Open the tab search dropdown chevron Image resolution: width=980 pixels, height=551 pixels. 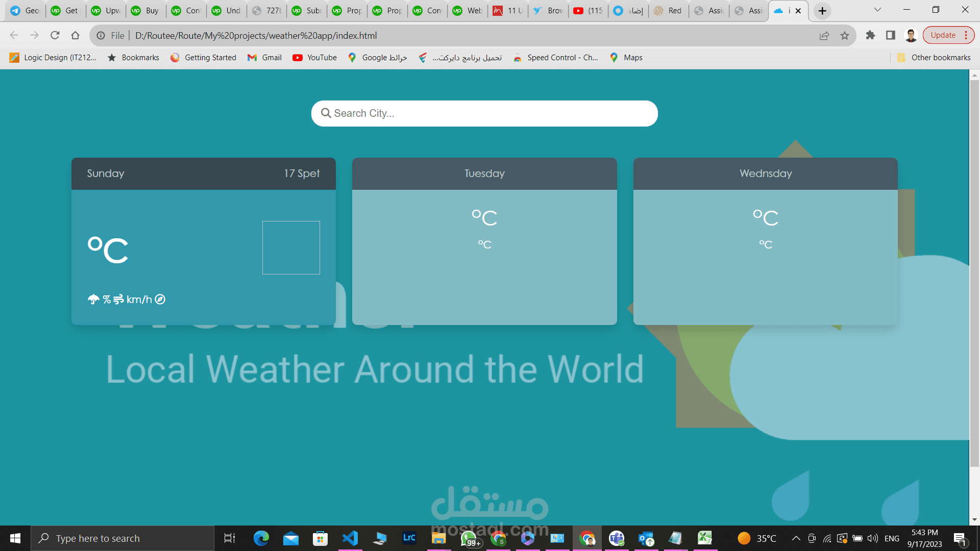pyautogui.click(x=877, y=10)
